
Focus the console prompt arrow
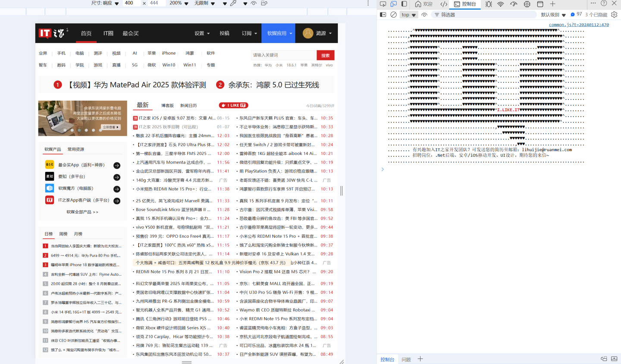pos(383,169)
